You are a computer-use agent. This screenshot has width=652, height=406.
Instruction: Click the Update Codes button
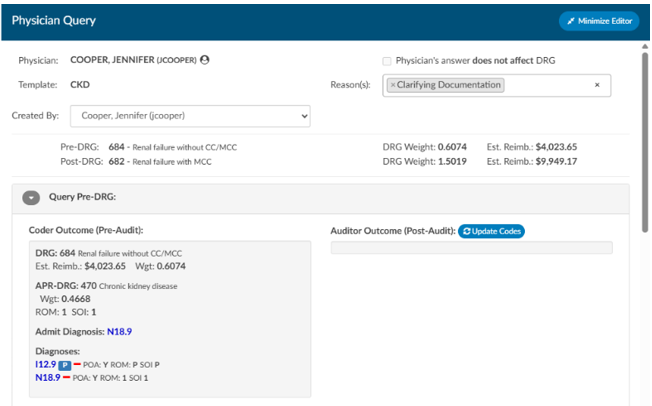tap(491, 231)
